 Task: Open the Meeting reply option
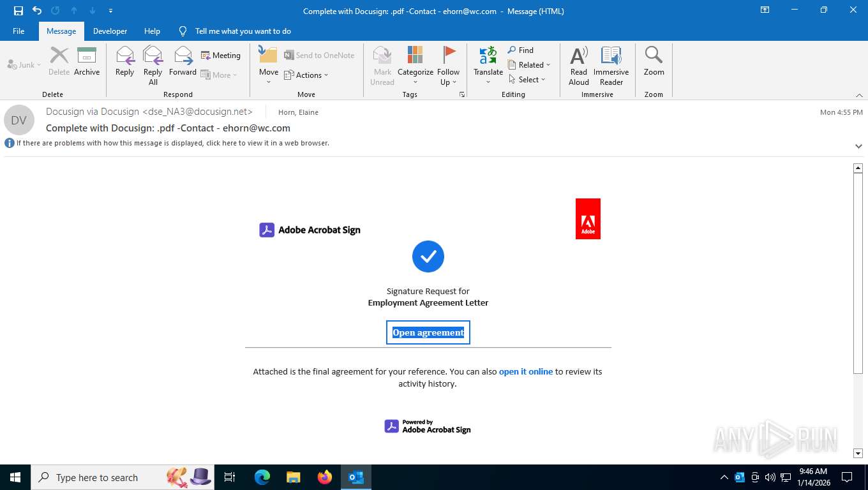(x=221, y=56)
